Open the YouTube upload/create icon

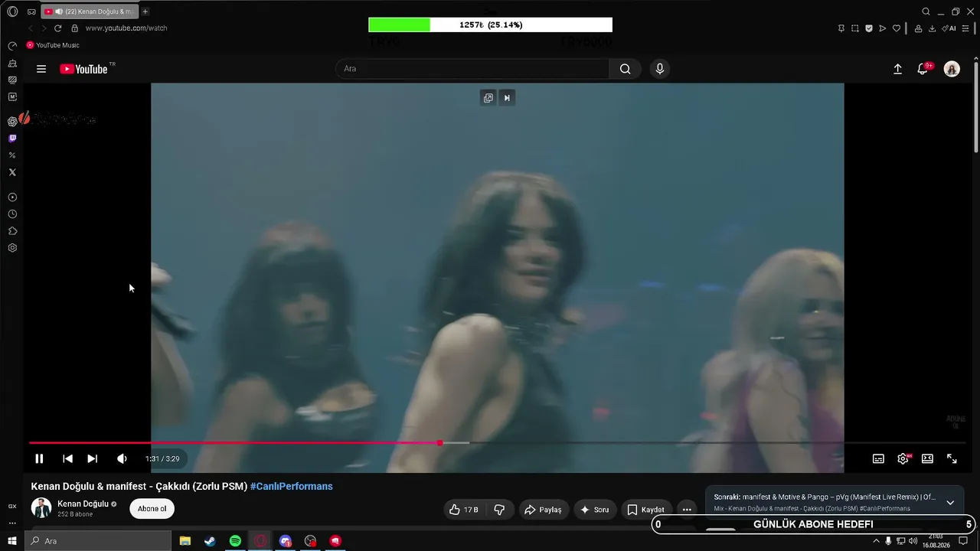897,69
